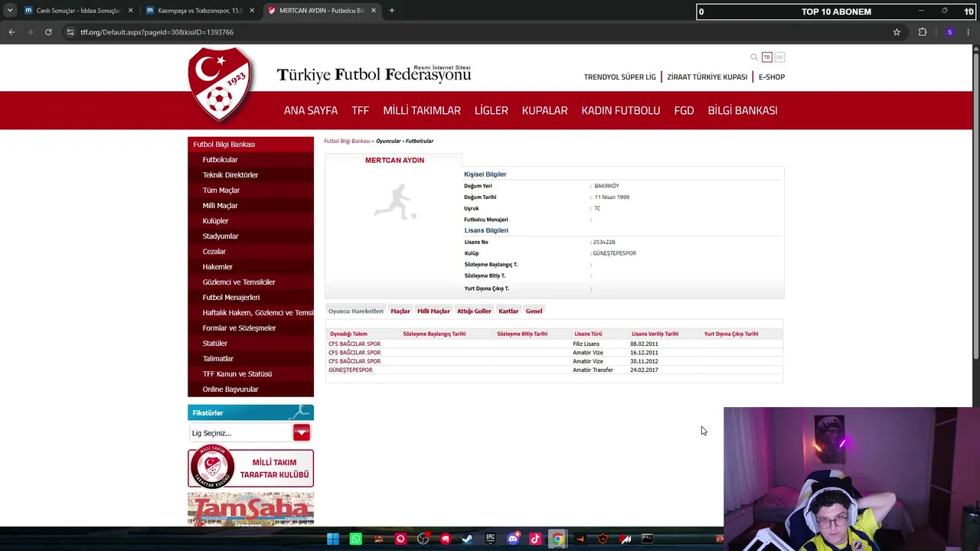
Task: Open the Windows Start menu
Action: 333,539
